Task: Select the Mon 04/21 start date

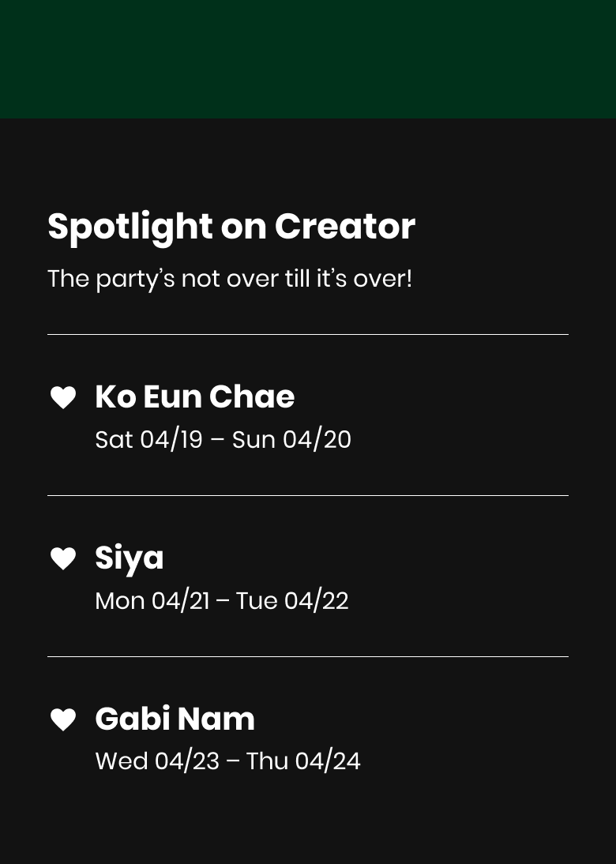Action: [152, 601]
